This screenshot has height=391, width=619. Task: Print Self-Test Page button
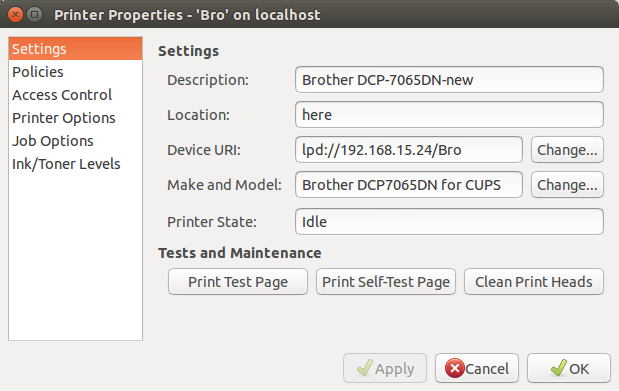pyautogui.click(x=386, y=282)
